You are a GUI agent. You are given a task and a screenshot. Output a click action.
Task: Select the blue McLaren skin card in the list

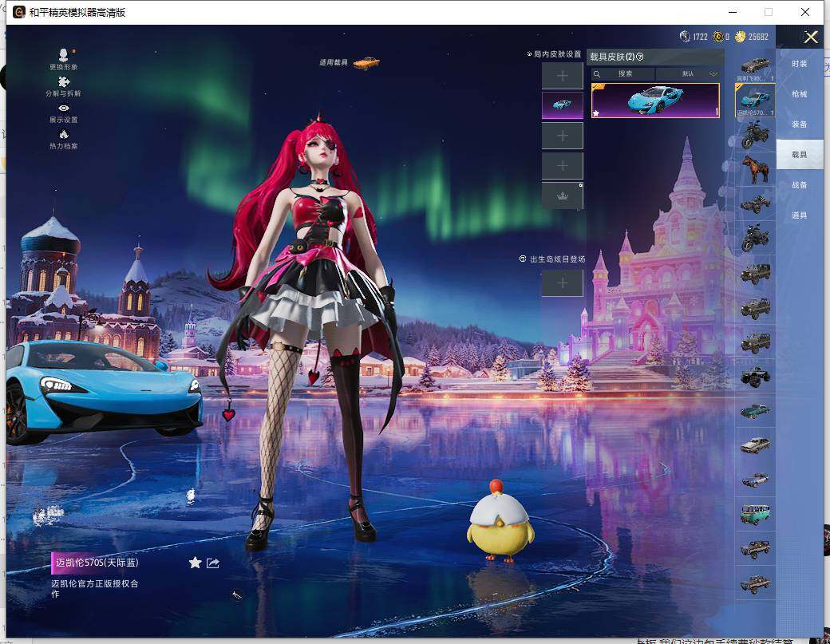pos(655,100)
